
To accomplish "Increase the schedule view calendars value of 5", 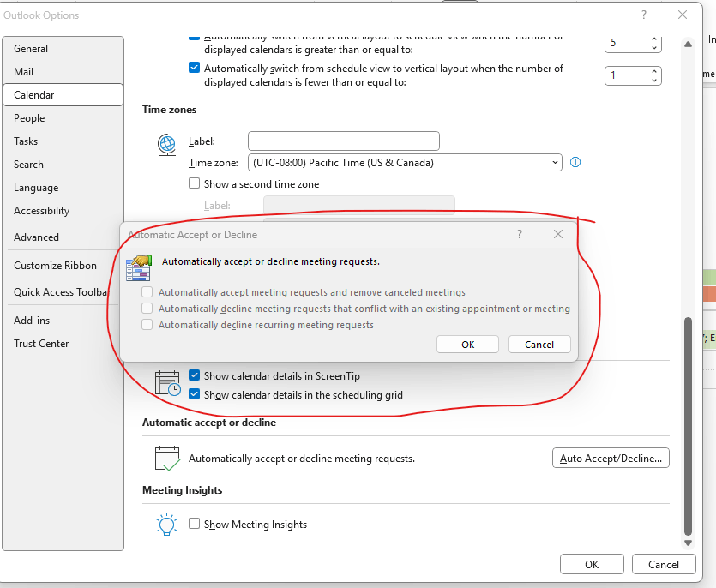I will coord(654,39).
